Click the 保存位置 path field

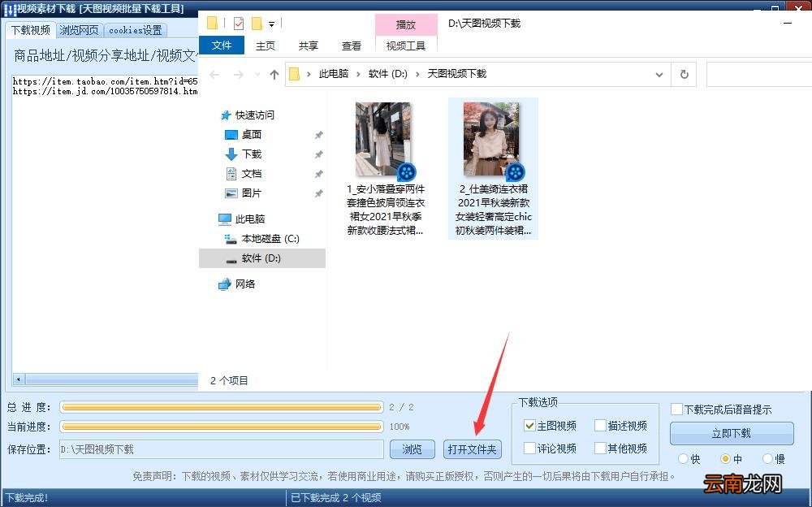click(x=221, y=449)
